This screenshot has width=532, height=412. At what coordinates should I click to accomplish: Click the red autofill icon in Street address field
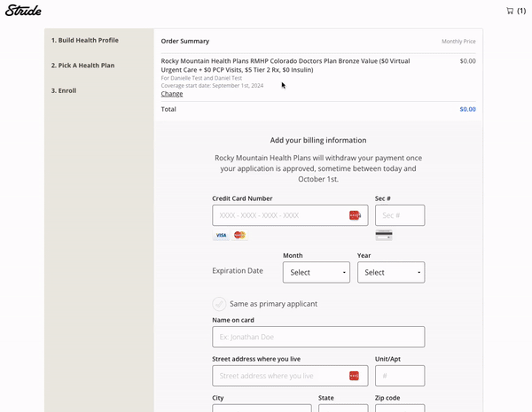pos(354,376)
